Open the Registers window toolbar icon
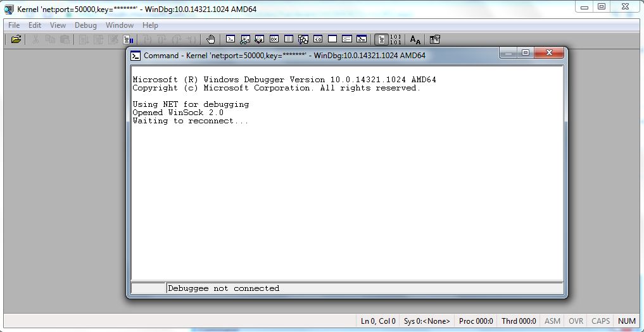Screen dimensions: 644x332 [x=274, y=39]
